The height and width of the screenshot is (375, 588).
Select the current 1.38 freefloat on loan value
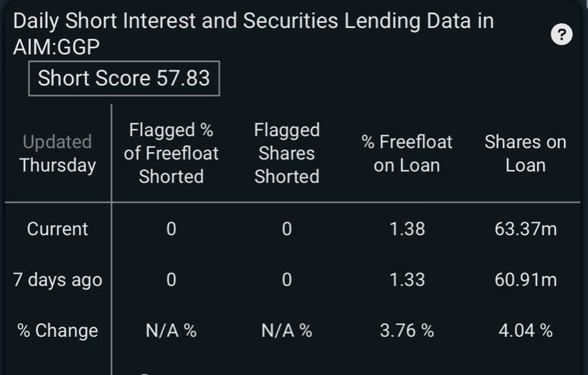pos(407,229)
